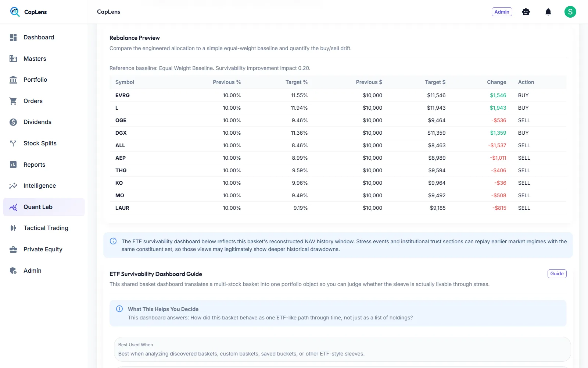The height and width of the screenshot is (368, 588).
Task: Open the Dashboard sidebar icon
Action: click(x=13, y=38)
